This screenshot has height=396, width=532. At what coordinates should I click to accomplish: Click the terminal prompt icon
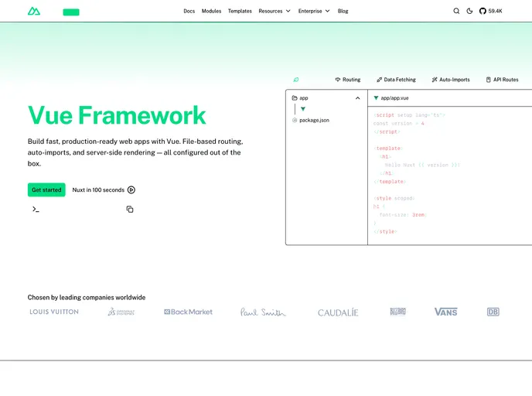coord(36,210)
